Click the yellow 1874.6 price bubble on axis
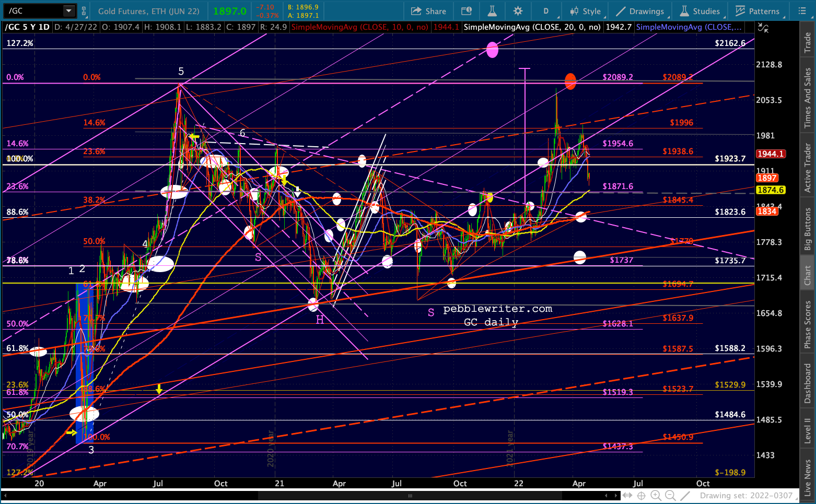 (771, 190)
